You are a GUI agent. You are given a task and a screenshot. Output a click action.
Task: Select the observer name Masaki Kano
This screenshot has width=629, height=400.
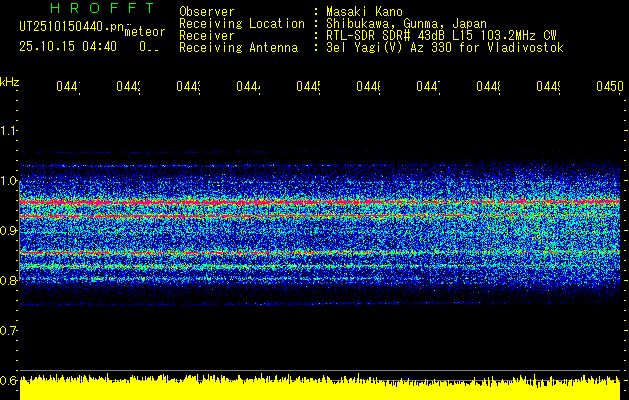[364, 12]
